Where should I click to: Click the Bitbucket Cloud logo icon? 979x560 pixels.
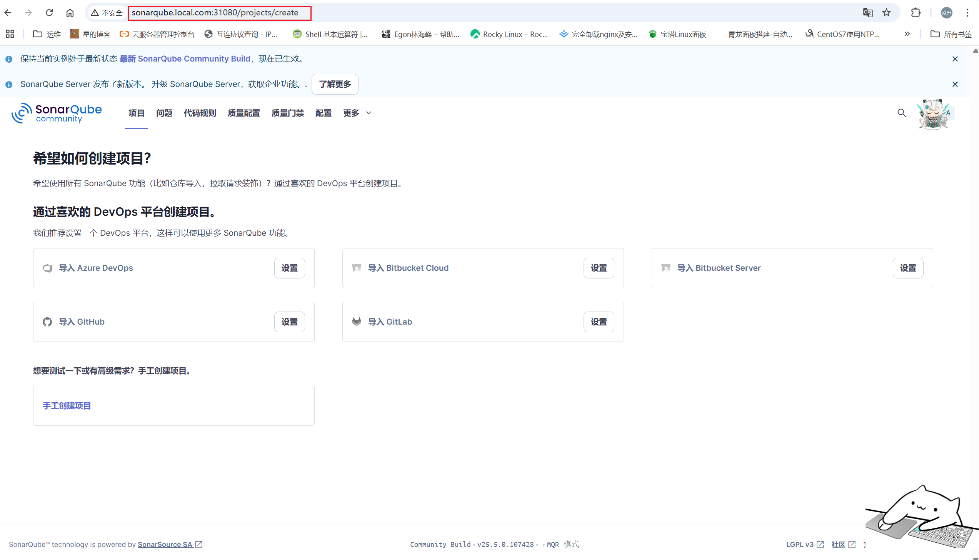(357, 268)
